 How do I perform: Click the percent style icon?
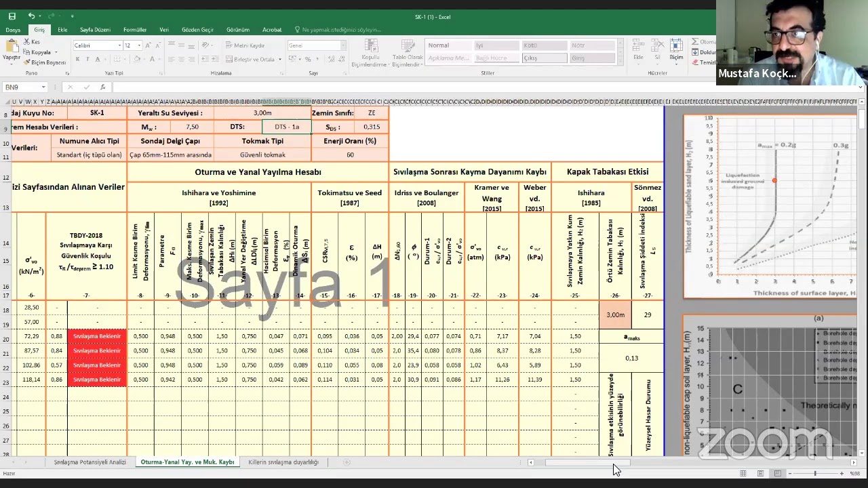point(307,59)
